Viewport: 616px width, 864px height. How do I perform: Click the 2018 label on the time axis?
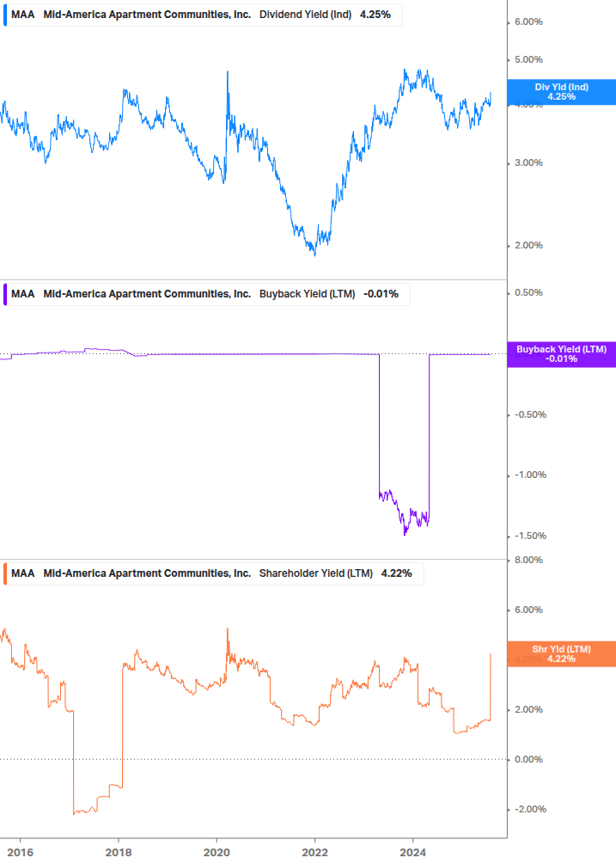point(119,853)
